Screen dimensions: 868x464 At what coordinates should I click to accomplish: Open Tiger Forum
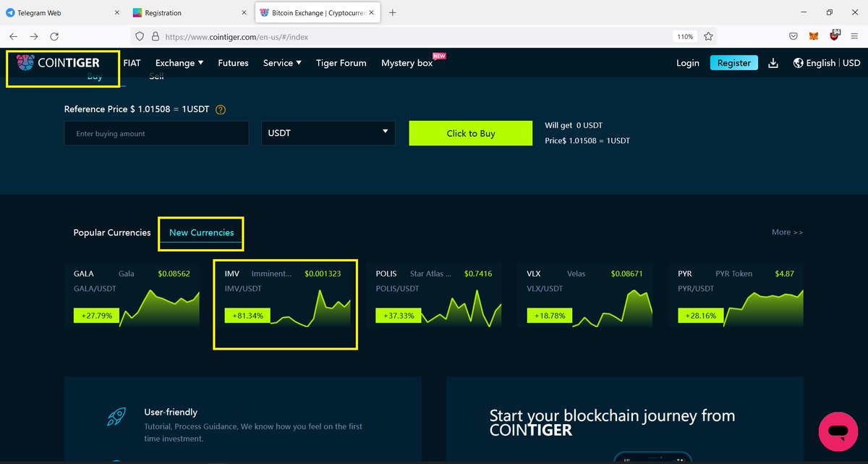341,63
